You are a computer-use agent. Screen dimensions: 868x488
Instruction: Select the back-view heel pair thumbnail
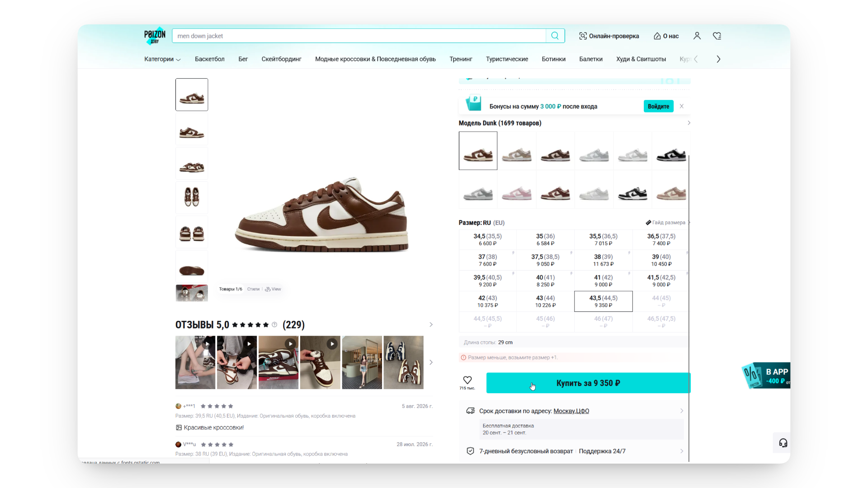[192, 232]
